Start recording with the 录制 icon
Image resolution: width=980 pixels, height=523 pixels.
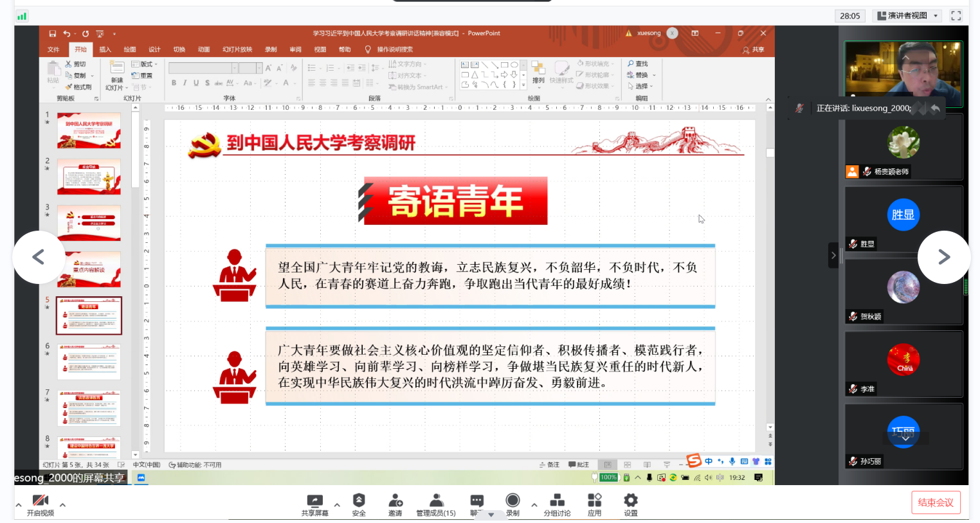(x=513, y=501)
